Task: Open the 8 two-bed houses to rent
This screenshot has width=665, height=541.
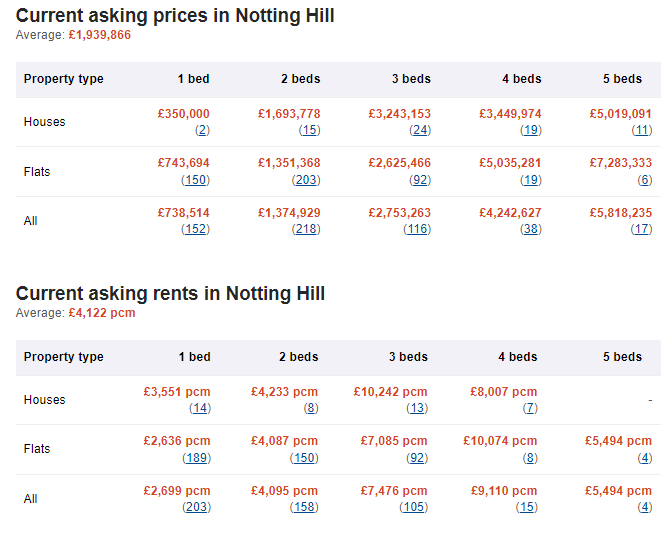Action: (310, 408)
